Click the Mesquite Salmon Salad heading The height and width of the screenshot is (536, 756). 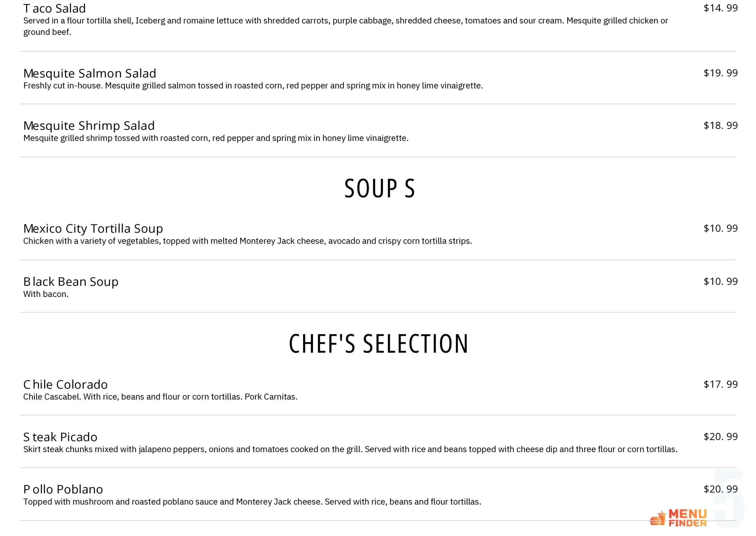point(89,73)
